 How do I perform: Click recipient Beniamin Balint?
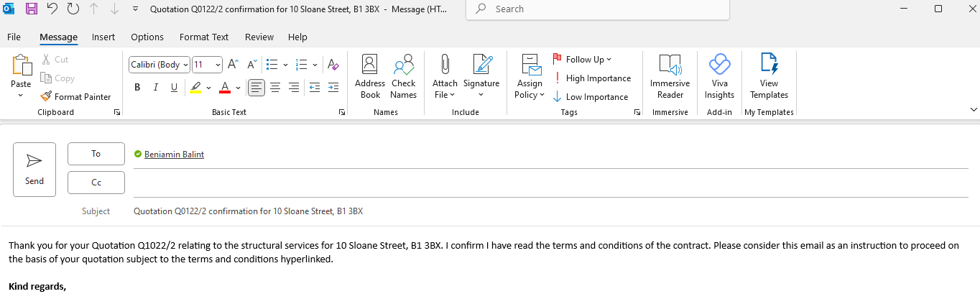[174, 154]
